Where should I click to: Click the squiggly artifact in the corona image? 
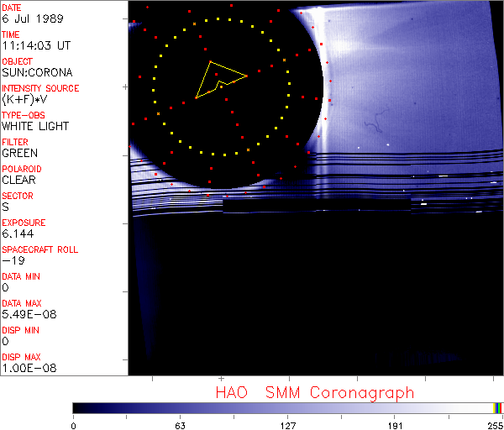[x=373, y=128]
